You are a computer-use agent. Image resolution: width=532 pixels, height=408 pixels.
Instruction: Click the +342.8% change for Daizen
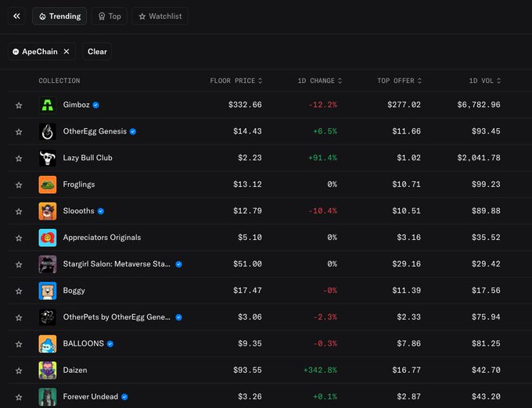[x=320, y=370]
